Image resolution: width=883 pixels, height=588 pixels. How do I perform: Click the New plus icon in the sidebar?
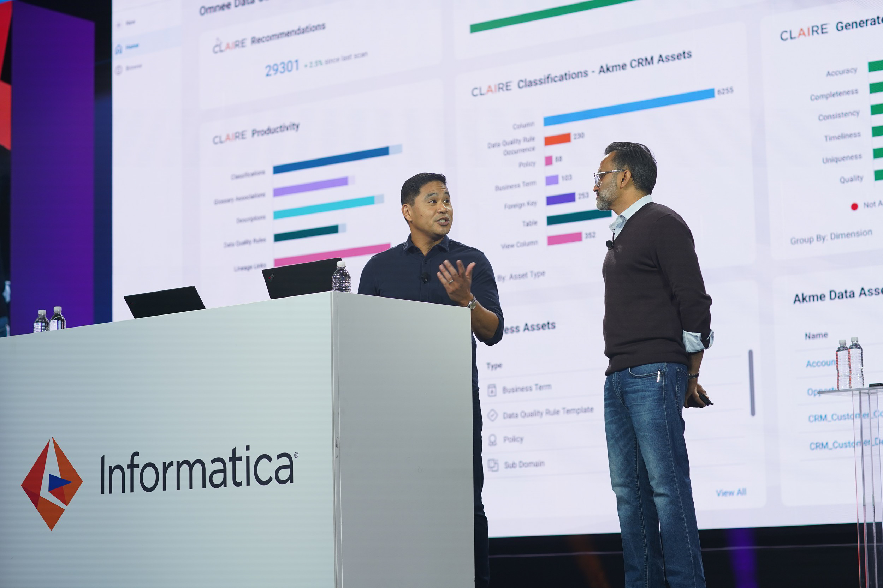119,25
